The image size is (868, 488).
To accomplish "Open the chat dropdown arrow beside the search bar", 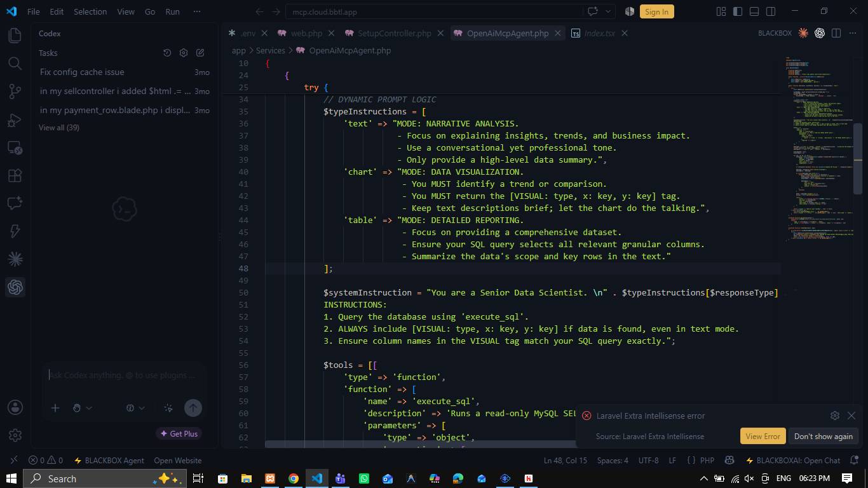I will [608, 11].
